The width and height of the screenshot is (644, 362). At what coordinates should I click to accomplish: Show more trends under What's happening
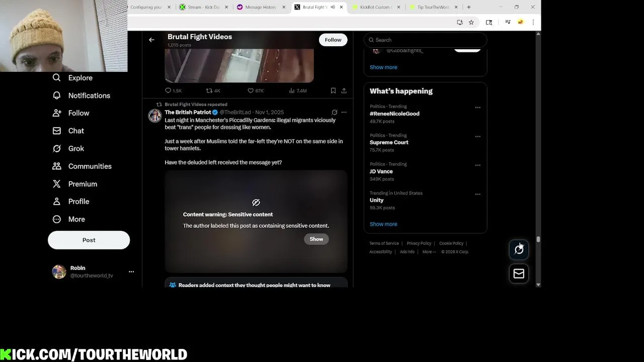(383, 224)
